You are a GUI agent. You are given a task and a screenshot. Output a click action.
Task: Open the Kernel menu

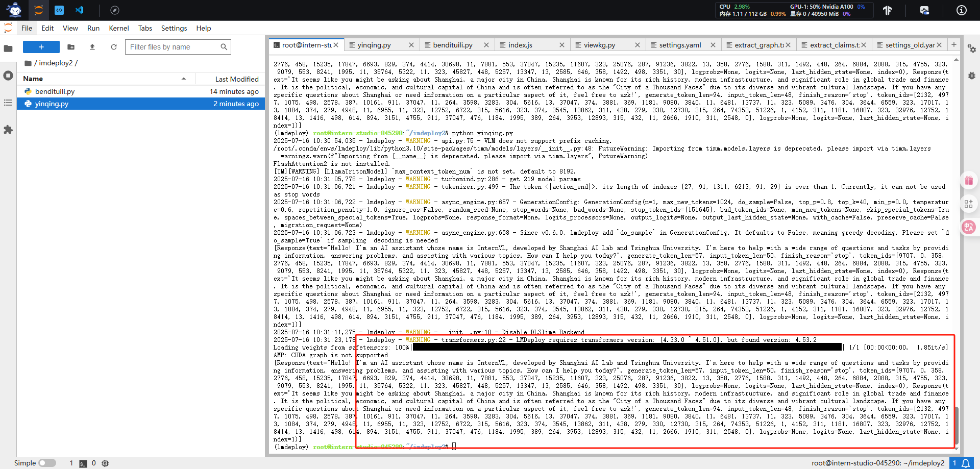click(x=119, y=28)
